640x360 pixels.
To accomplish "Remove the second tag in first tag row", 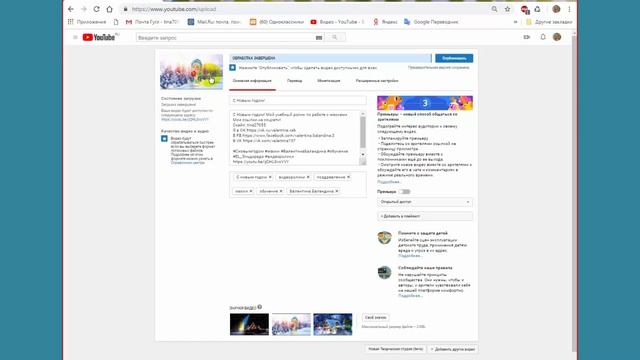I will pos(308,177).
